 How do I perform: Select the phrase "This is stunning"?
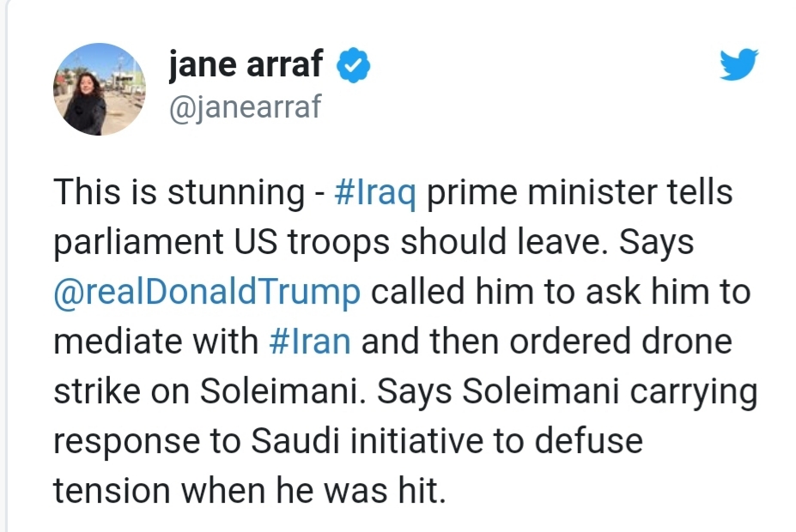coord(179,193)
